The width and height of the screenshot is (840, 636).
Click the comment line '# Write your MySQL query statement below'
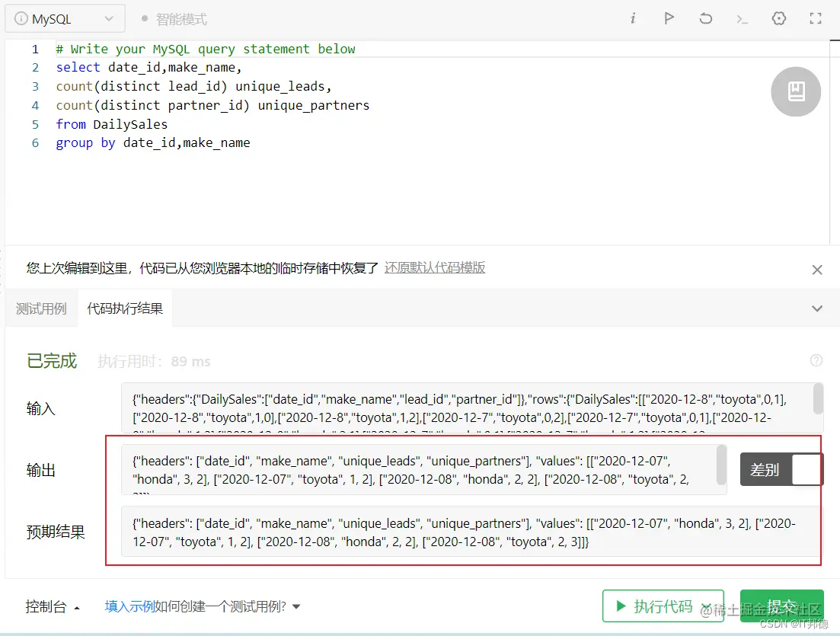click(x=206, y=49)
